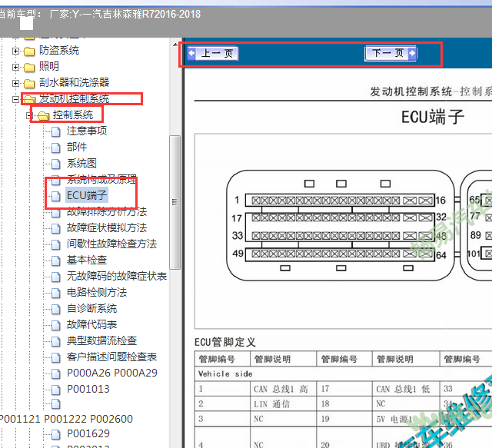The height and width of the screenshot is (448, 492).
Task: Select the 发动机控制系统 folder icon
Action: [29, 99]
